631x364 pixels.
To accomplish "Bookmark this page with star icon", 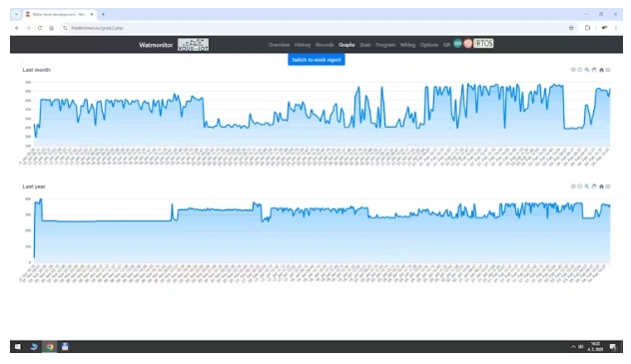I will pos(571,28).
